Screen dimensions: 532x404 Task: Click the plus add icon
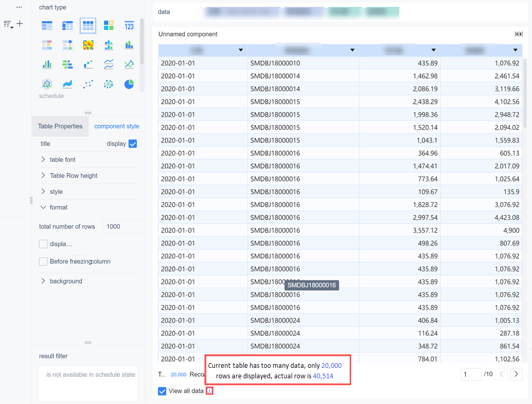[x=20, y=24]
